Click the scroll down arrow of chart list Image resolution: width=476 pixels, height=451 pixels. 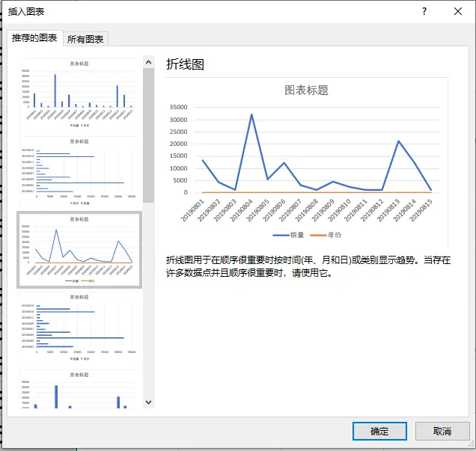tap(148, 402)
